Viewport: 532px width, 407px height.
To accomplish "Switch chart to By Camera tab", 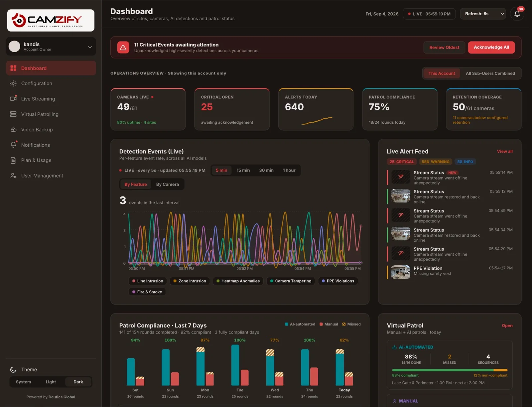I will (x=167, y=184).
